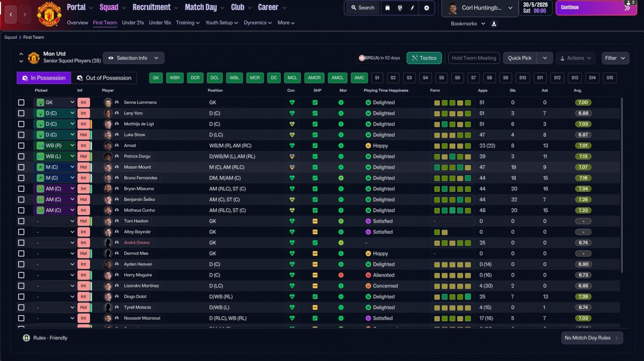644x361 pixels.
Task: Select the AMCR position slot button
Action: [314, 78]
